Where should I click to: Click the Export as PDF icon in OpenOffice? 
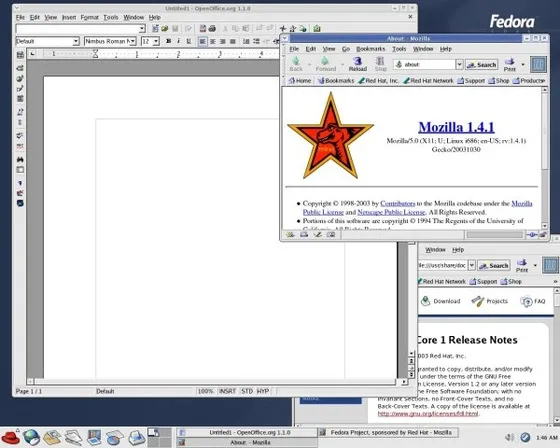click(x=202, y=29)
